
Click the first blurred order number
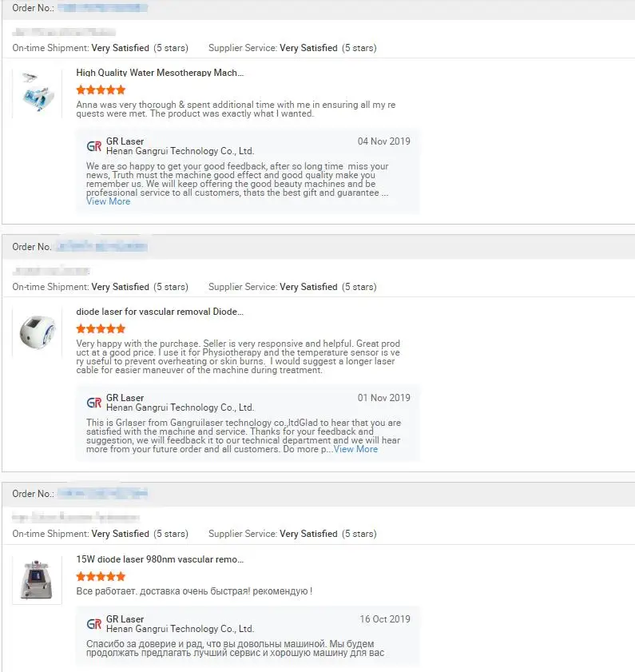click(103, 8)
